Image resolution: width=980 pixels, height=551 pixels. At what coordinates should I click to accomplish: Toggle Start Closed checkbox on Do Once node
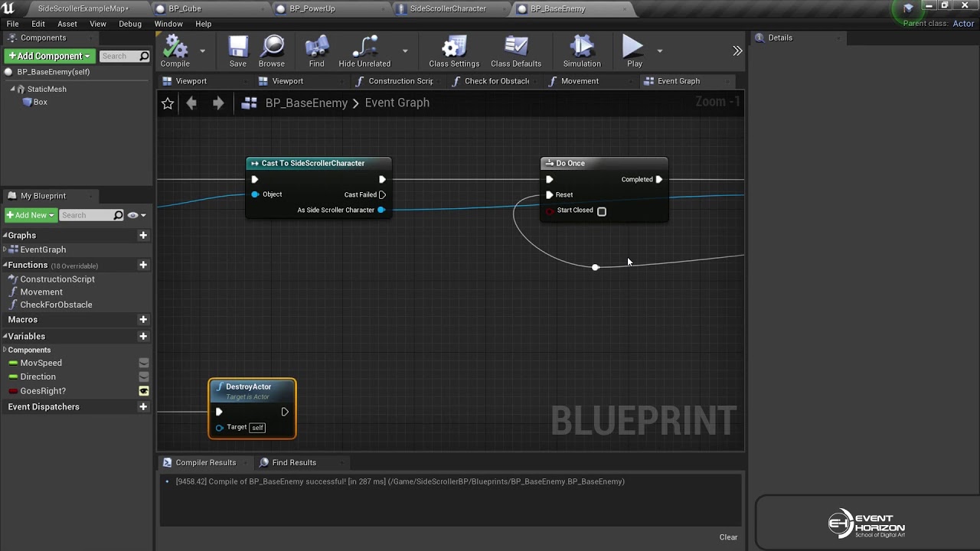[x=602, y=211]
